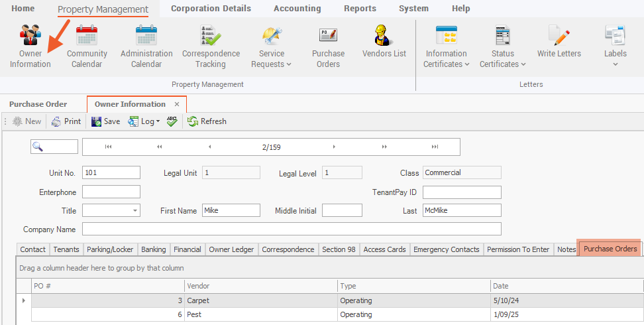
Task: Go to the next record
Action: pyautogui.click(x=334, y=147)
